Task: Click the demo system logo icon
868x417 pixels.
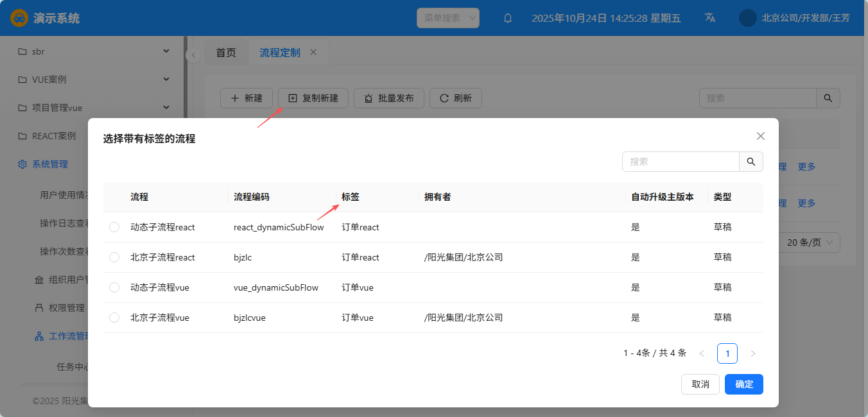Action: pyautogui.click(x=19, y=18)
